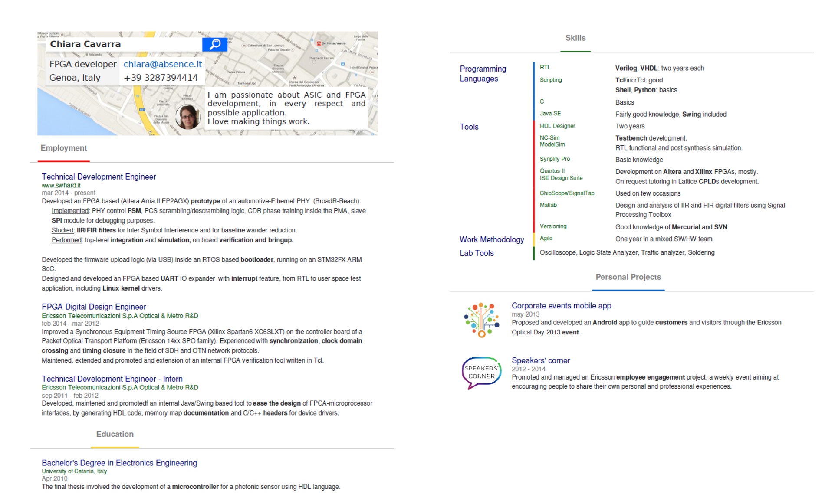Click the 'may 2013' project date
This screenshot has height=504, width=835.
(525, 314)
